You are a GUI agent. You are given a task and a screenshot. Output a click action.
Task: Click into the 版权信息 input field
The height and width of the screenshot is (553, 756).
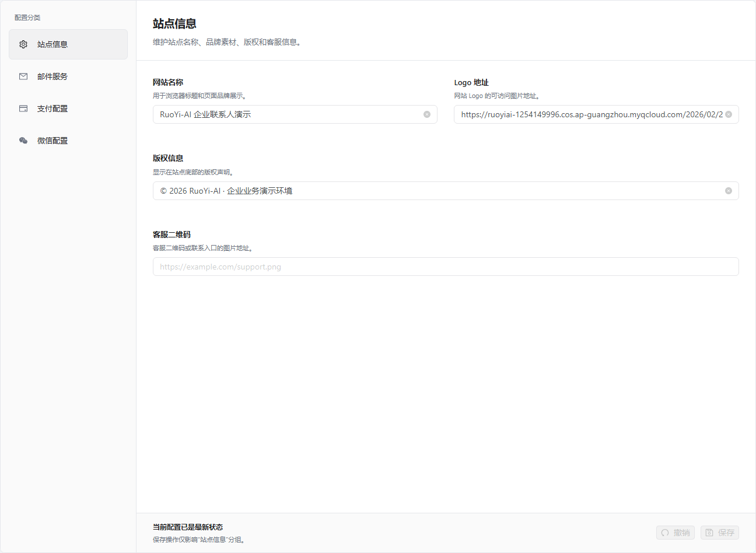tap(446, 191)
